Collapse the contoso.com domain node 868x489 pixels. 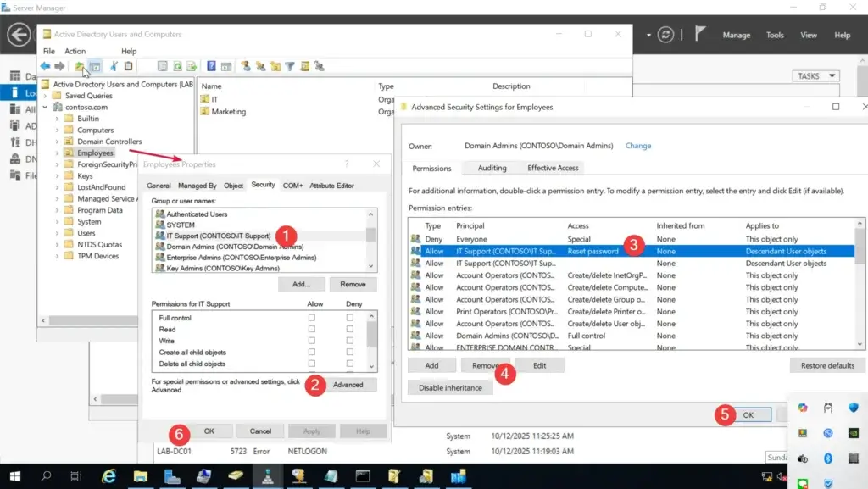click(x=46, y=108)
